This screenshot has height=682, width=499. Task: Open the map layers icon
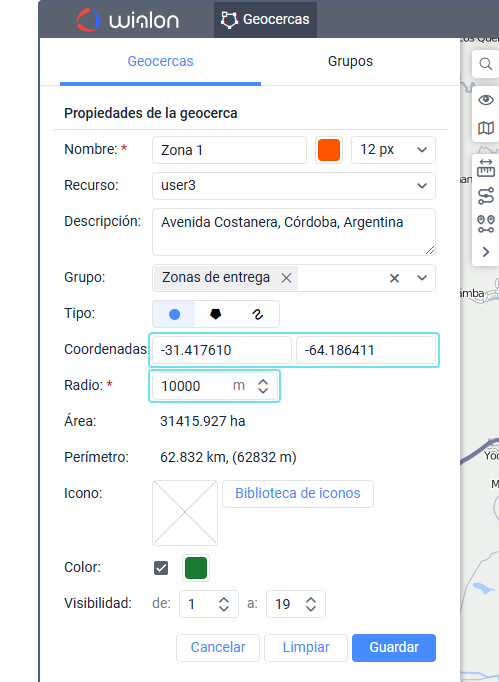(486, 128)
